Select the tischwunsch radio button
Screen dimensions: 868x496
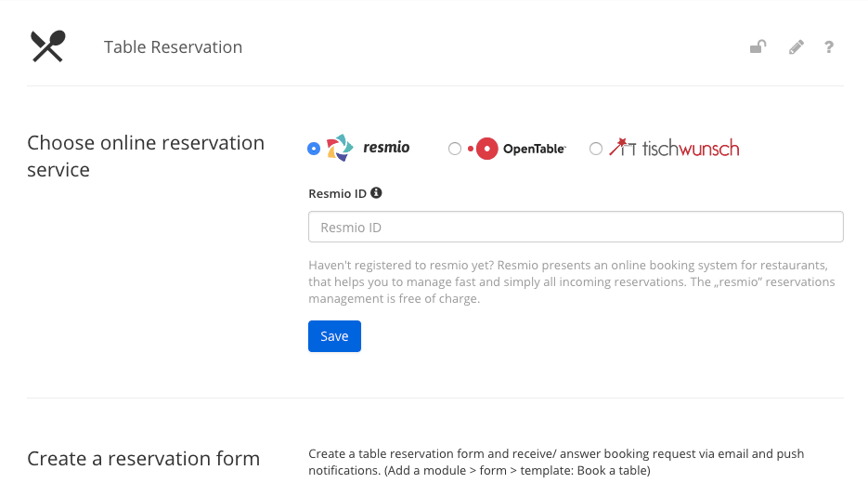tap(596, 149)
